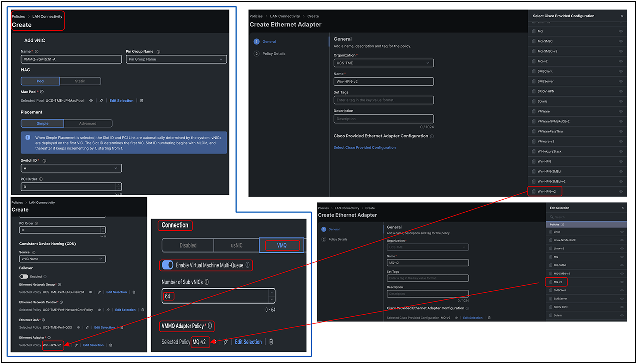
Task: Toggle the Failover Enabled switch
Action: 24,277
